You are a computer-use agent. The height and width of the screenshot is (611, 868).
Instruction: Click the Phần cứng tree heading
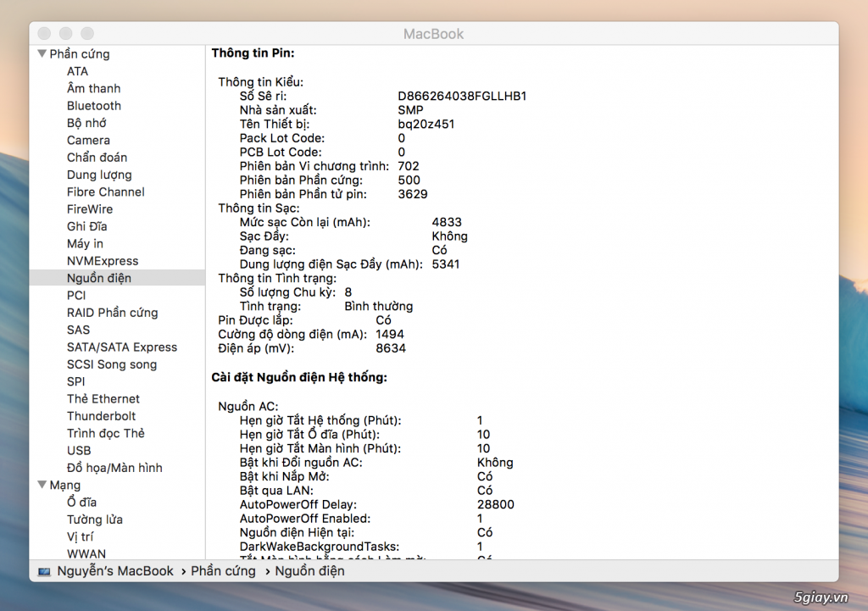80,53
